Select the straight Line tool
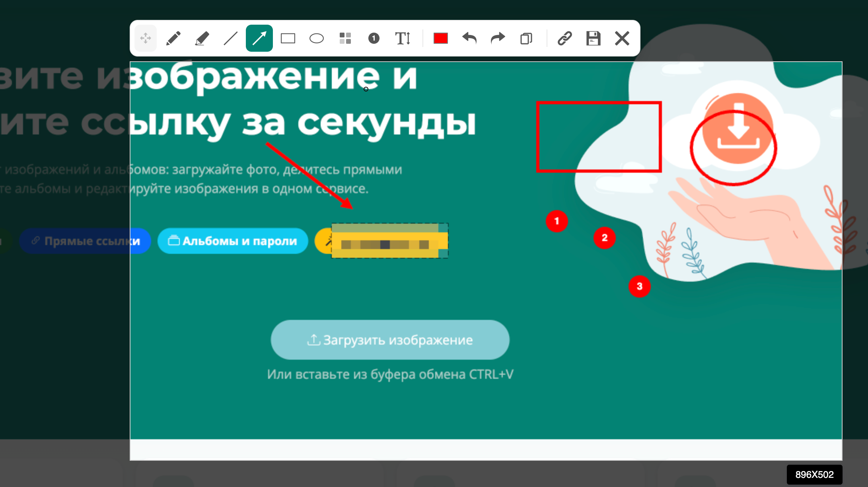 [231, 39]
